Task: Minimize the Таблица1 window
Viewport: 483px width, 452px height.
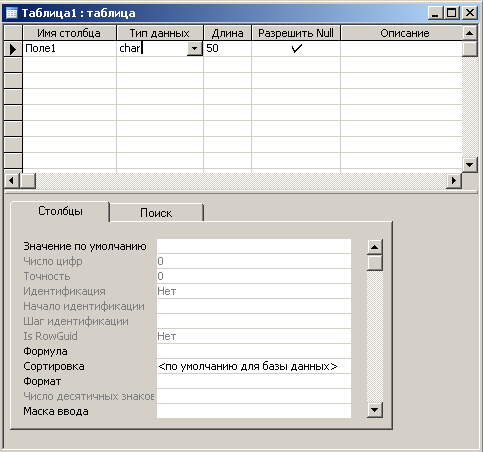Action: click(435, 13)
